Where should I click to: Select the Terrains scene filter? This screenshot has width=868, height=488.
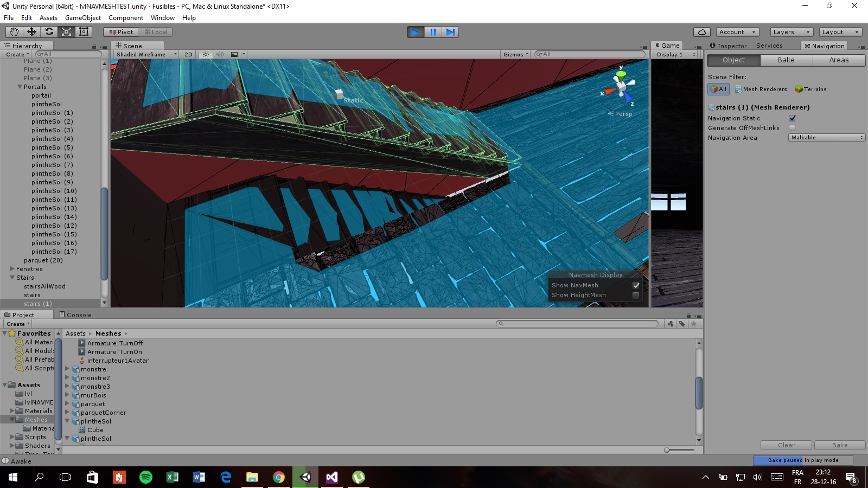810,89
